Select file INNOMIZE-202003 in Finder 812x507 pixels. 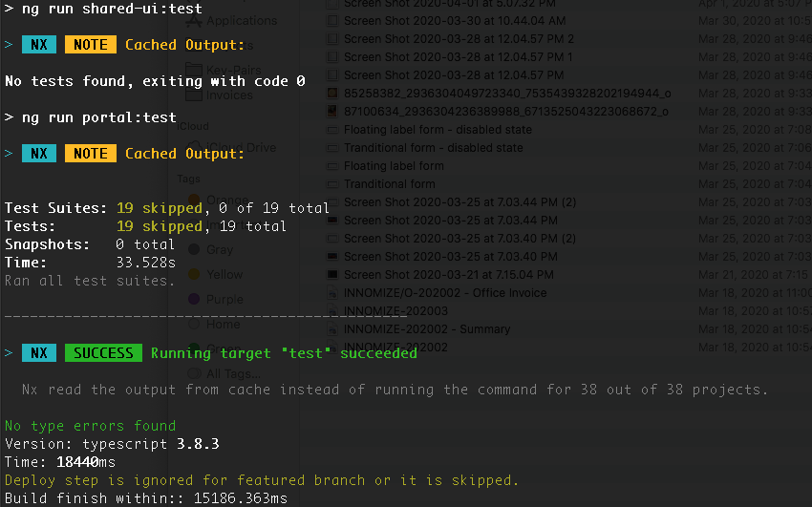[395, 311]
